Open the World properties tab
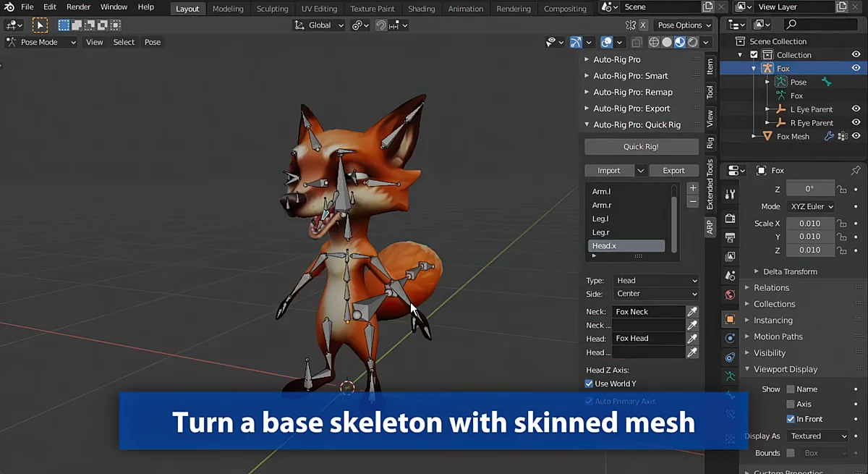 tap(730, 295)
